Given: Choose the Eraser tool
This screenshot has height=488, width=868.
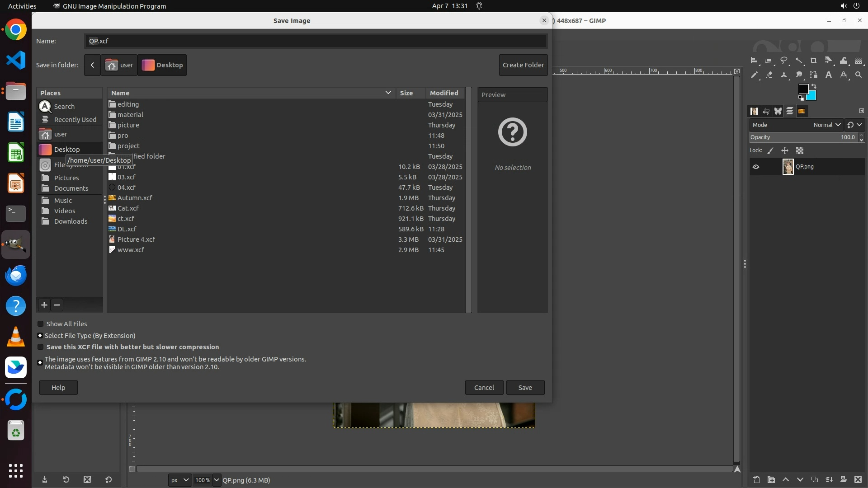Looking at the screenshot, I should coord(769,75).
